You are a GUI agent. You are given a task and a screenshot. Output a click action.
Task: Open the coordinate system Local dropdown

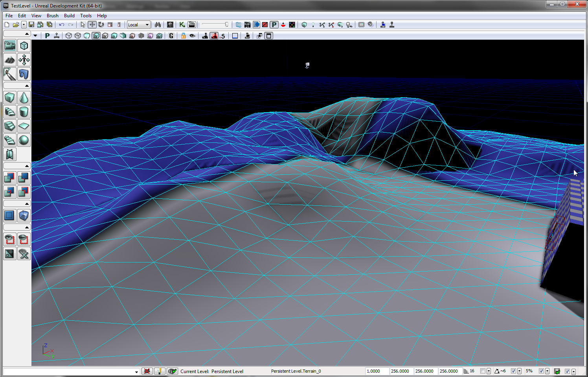tap(138, 24)
